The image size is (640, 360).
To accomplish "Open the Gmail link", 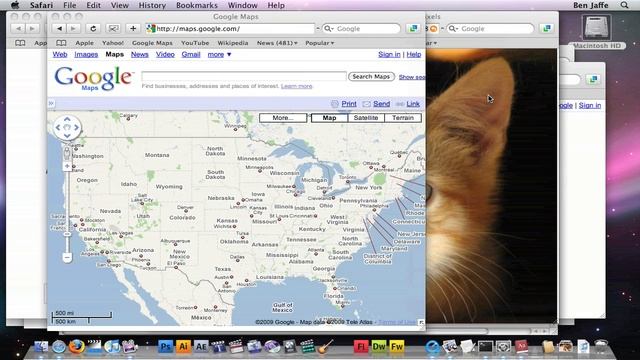I will pyautogui.click(x=191, y=54).
